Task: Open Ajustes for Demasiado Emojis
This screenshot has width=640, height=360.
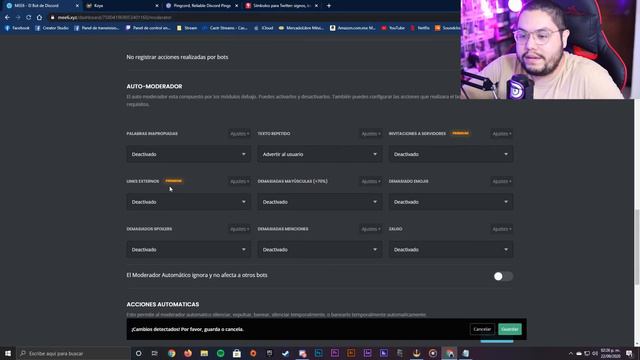Action: click(x=502, y=181)
